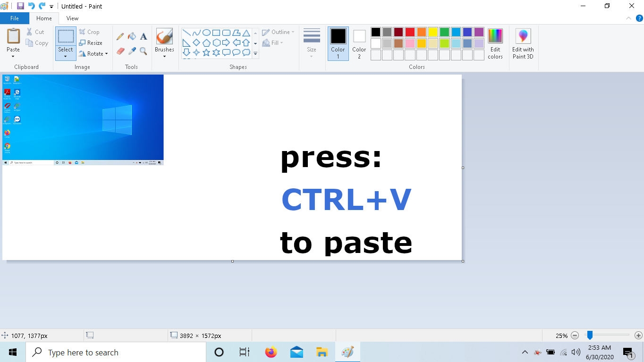Open Edit colors dialog
Image resolution: width=644 pixels, height=362 pixels.
click(x=495, y=44)
